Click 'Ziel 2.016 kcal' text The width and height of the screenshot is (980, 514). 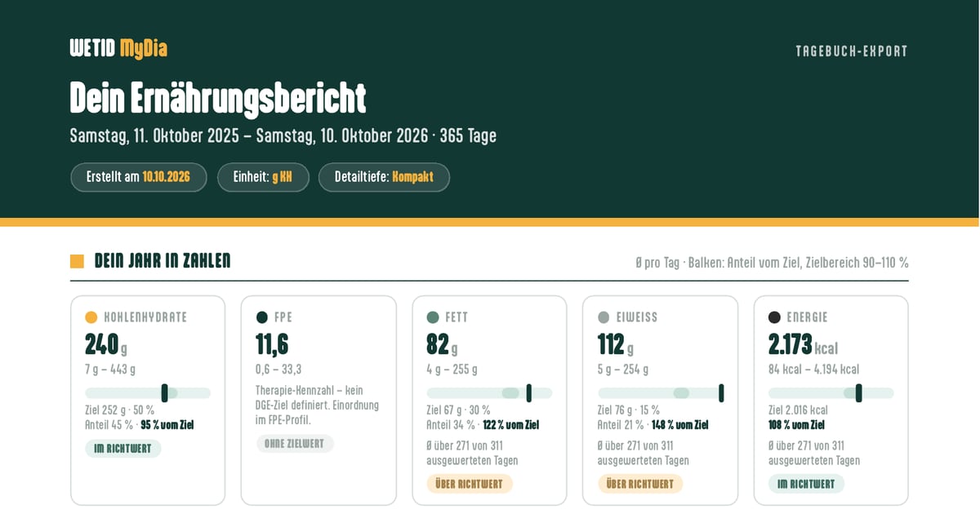click(x=798, y=410)
